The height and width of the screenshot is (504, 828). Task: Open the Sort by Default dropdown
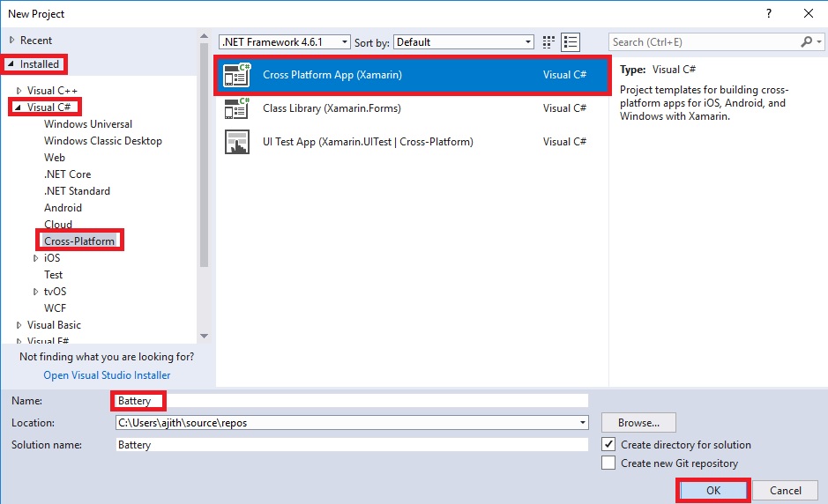[464, 42]
